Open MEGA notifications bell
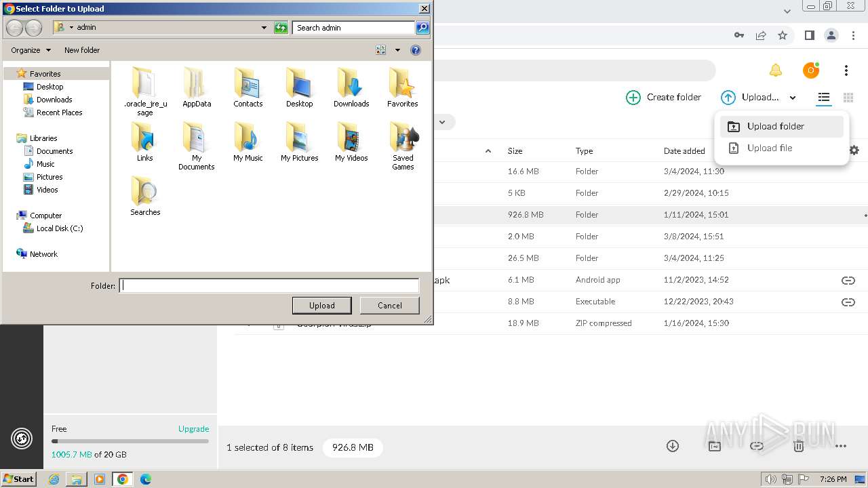 (x=776, y=70)
